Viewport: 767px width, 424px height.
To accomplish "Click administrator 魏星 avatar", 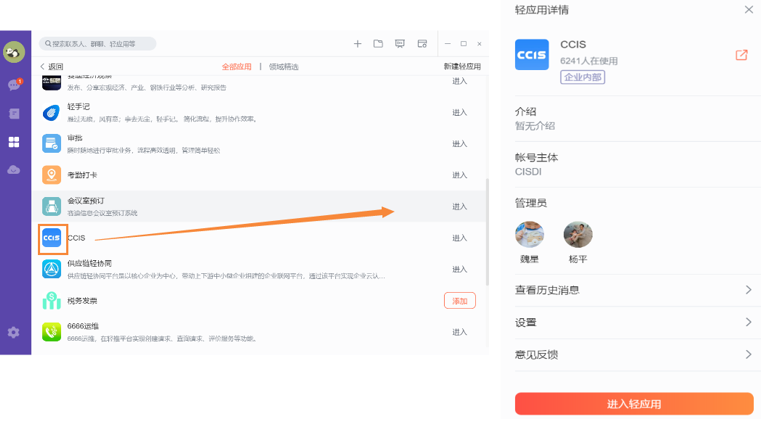I will point(529,234).
